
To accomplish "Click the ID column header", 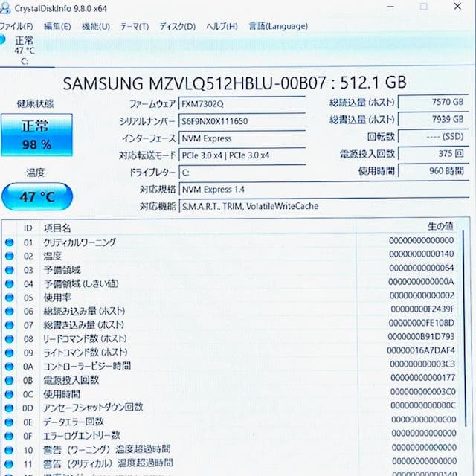I will point(28,228).
